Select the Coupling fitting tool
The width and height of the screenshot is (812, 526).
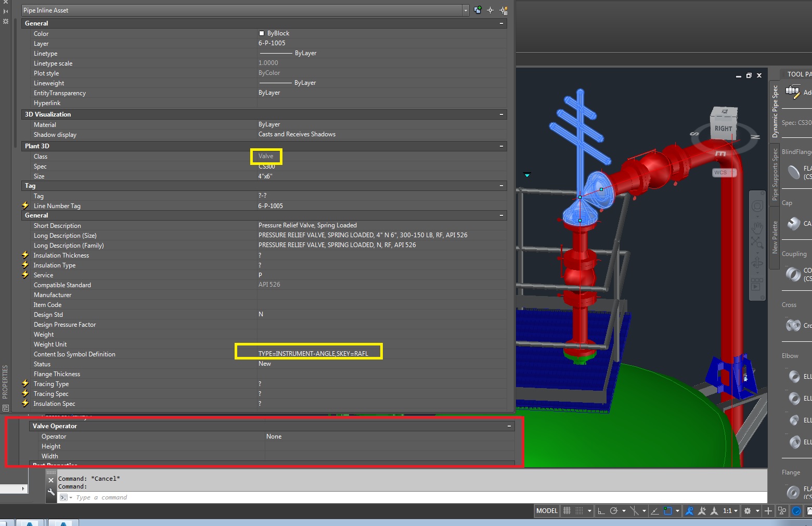793,274
